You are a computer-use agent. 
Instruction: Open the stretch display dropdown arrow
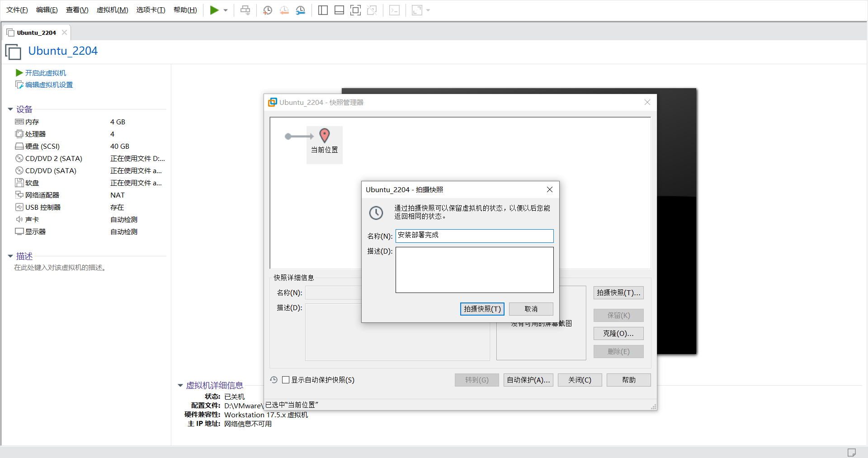coord(428,10)
